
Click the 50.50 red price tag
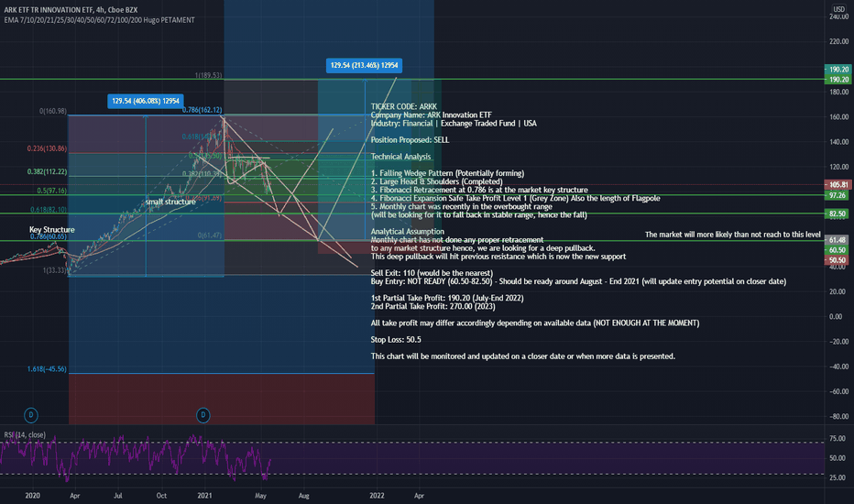[x=838, y=260]
